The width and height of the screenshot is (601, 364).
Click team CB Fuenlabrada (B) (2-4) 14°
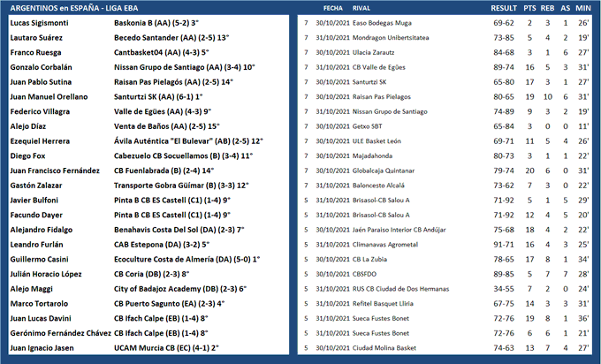coord(164,171)
